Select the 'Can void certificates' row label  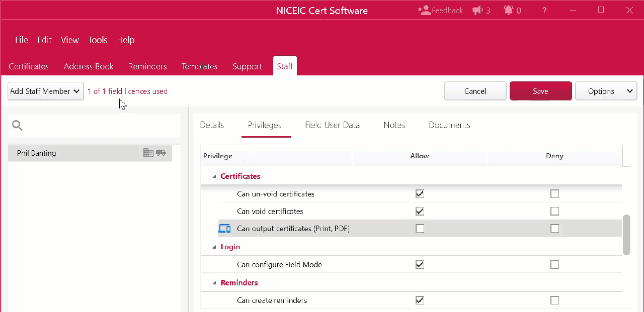click(x=270, y=211)
